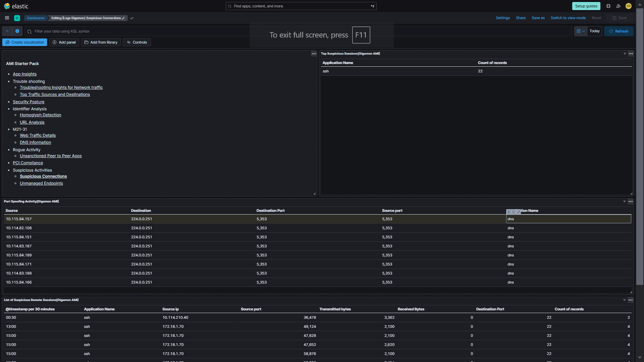Click the minus magnifier to filter out dns
The width and height of the screenshot is (644, 362).
[513, 212]
